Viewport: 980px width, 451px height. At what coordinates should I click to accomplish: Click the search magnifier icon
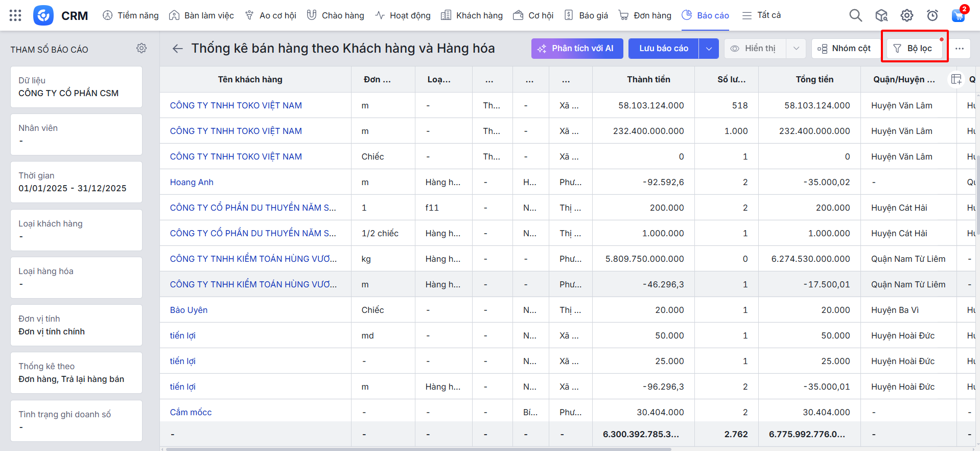click(855, 15)
